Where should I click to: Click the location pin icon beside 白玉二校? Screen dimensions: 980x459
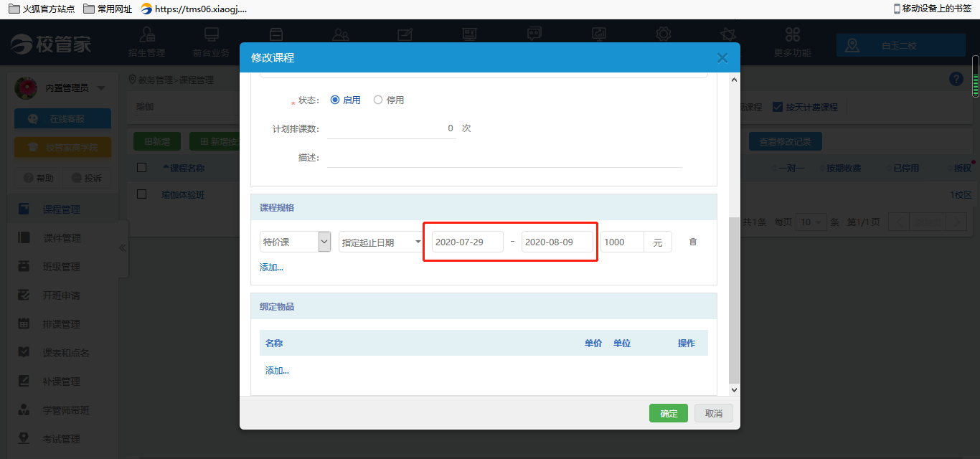click(x=852, y=45)
